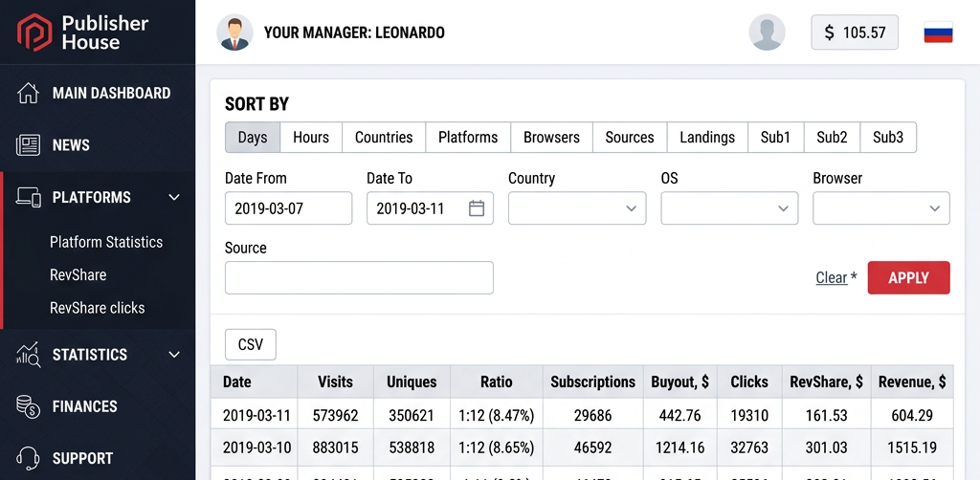Click the Ratio column header
This screenshot has width=980, height=480.
[497, 382]
